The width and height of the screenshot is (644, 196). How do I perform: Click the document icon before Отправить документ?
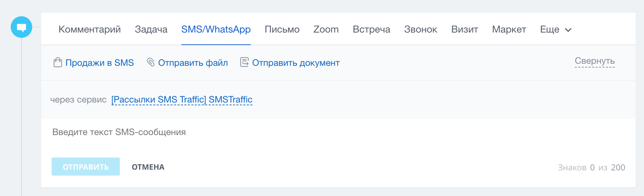[x=244, y=62]
